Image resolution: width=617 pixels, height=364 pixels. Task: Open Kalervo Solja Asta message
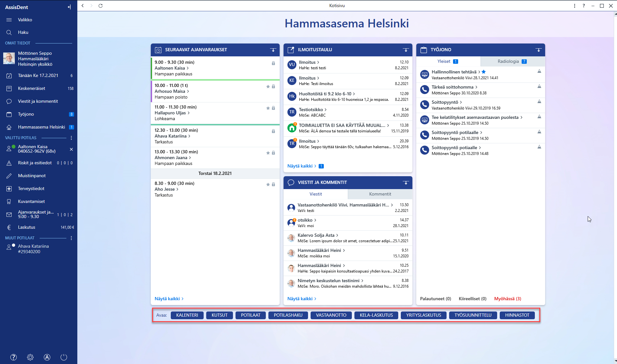(348, 238)
